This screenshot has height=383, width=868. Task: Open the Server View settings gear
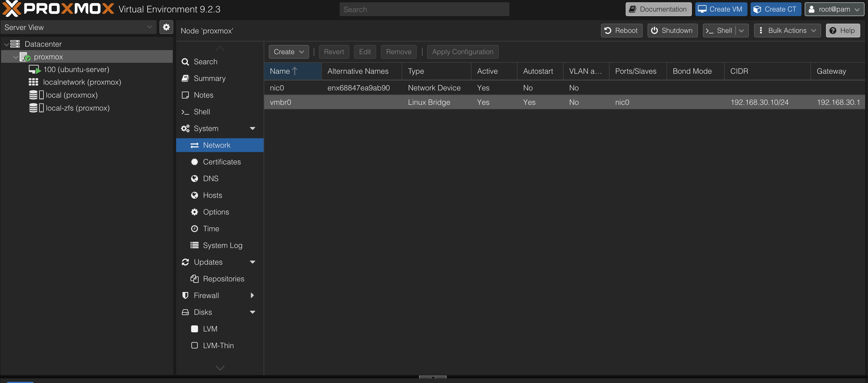click(166, 27)
